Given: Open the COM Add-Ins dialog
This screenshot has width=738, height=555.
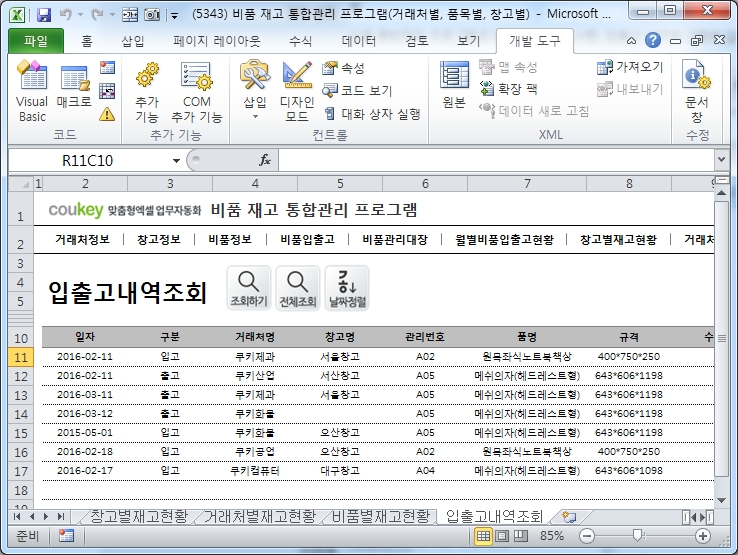Looking at the screenshot, I should coord(196,91).
